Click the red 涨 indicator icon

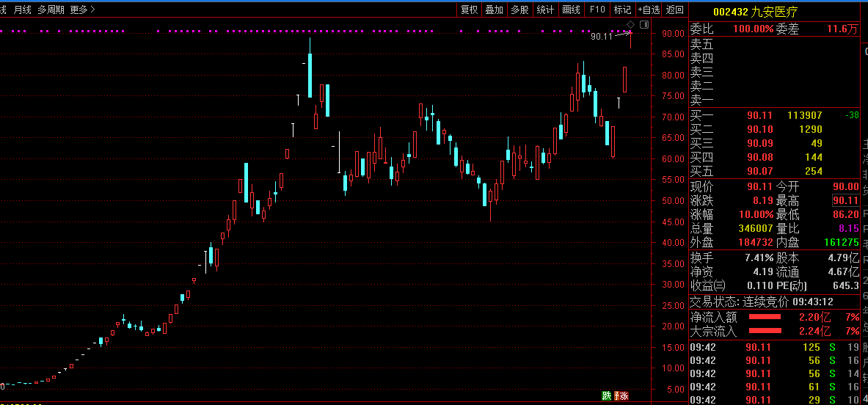624,395
